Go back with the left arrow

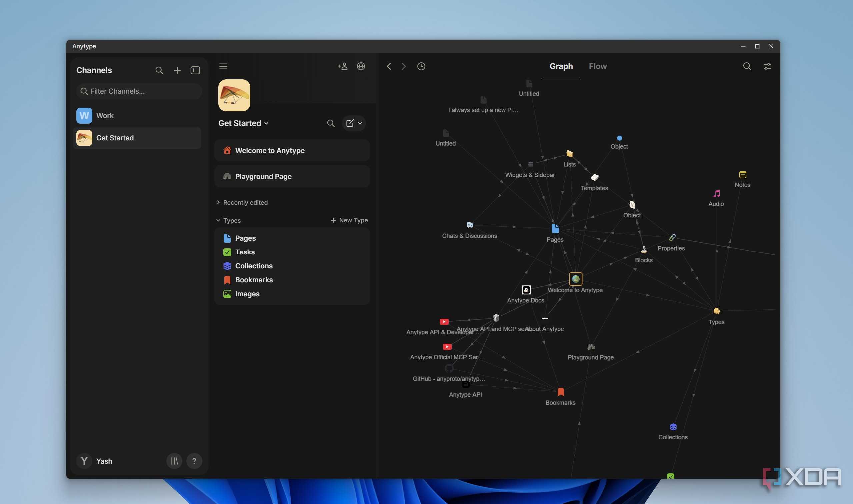point(389,66)
